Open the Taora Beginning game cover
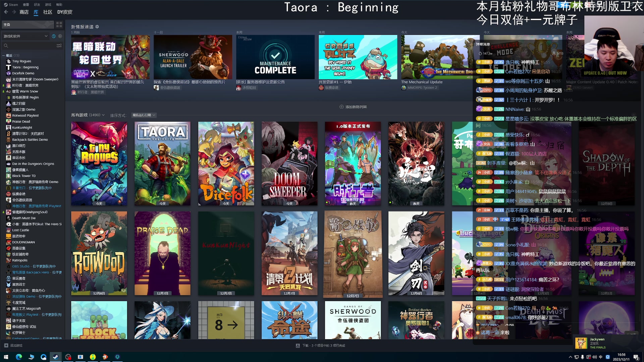 162,164
